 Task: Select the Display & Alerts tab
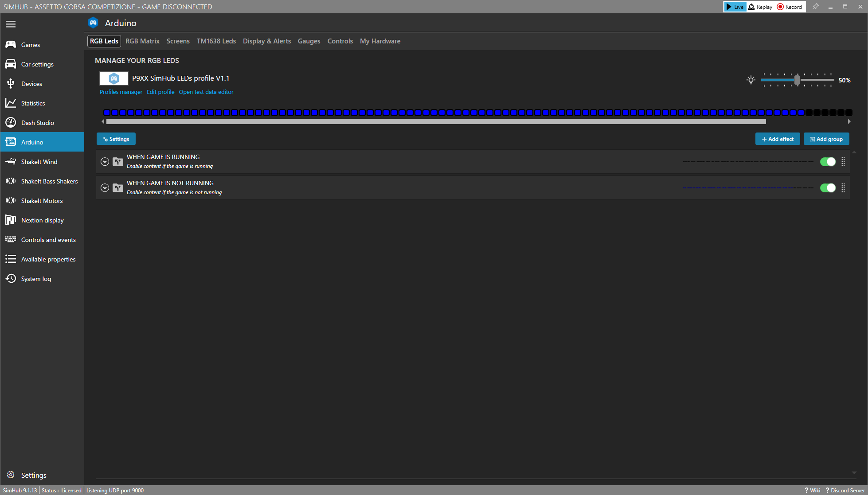tap(267, 41)
